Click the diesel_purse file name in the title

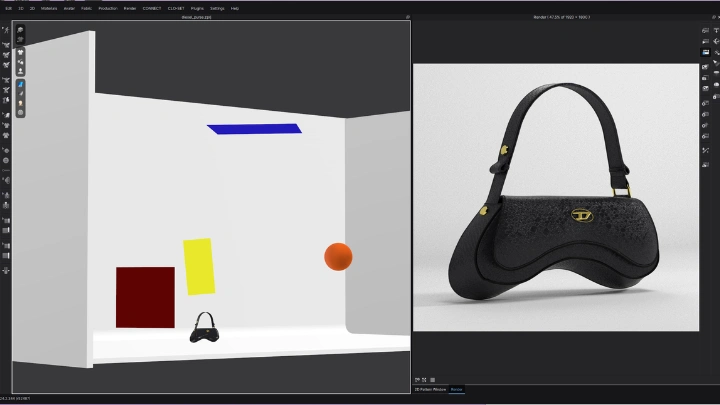tap(197, 17)
